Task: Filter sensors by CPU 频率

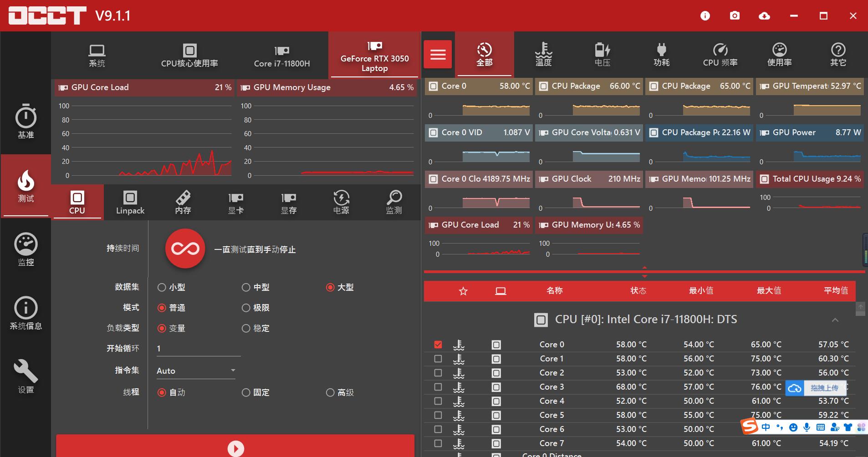Action: (x=720, y=55)
